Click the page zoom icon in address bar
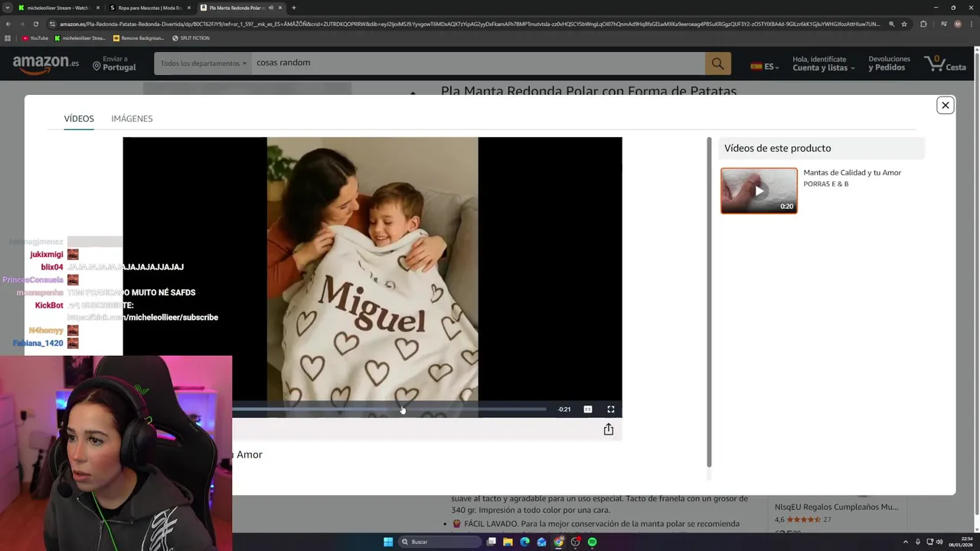Screen dimensions: 980x551 (x=890, y=24)
